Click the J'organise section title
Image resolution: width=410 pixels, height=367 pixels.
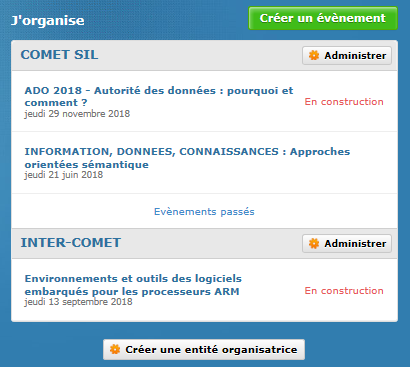point(48,20)
